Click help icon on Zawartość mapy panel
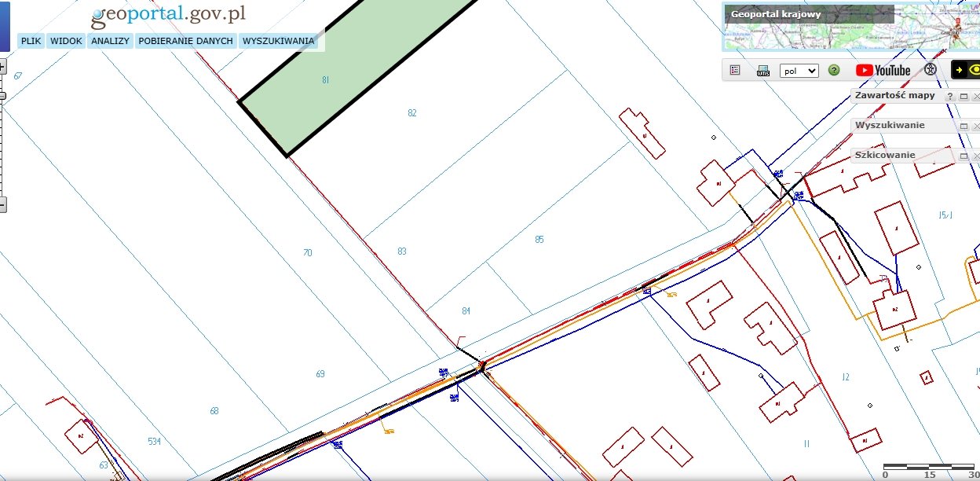Screen dimensions: 980x481 point(949,96)
